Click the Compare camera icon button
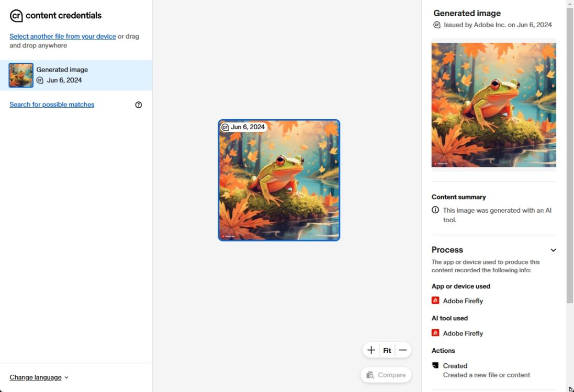This screenshot has height=392, width=574. [x=369, y=375]
